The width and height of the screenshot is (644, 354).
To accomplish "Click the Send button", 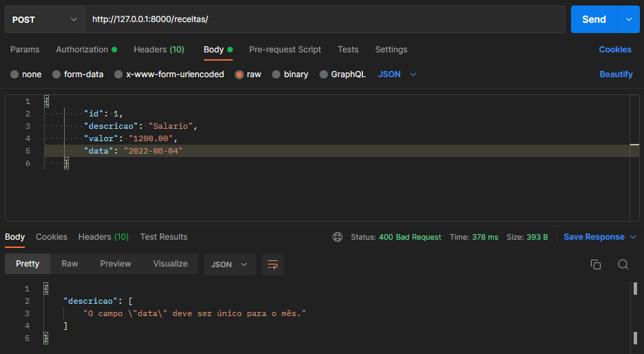I will (x=594, y=19).
